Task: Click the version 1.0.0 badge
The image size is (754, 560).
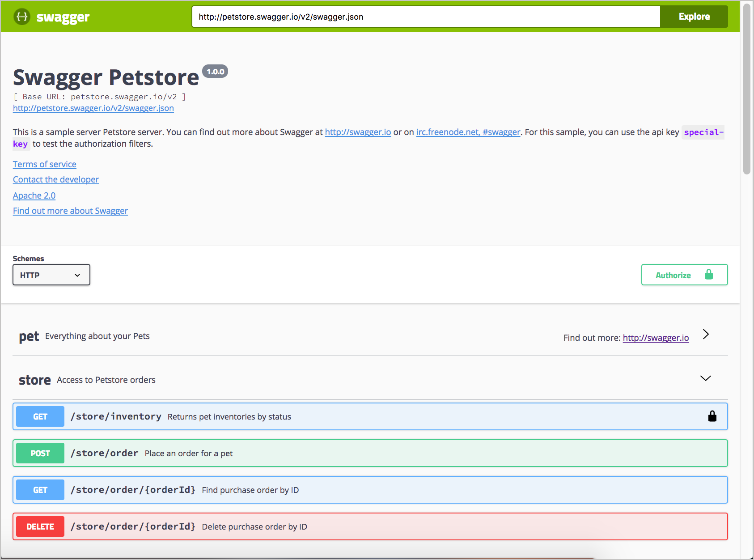Action: (215, 72)
